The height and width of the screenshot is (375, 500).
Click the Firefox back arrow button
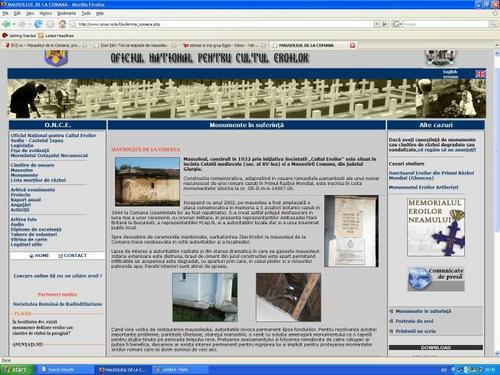coord(6,24)
